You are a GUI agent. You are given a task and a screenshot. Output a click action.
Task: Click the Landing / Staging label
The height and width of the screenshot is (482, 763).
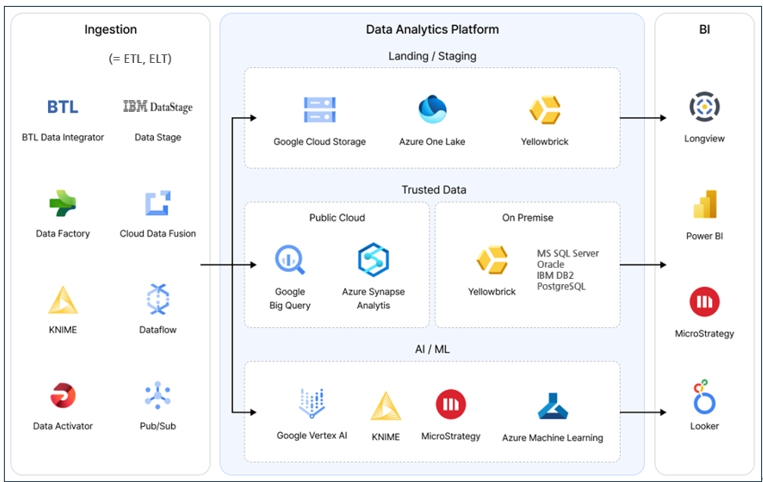[432, 56]
